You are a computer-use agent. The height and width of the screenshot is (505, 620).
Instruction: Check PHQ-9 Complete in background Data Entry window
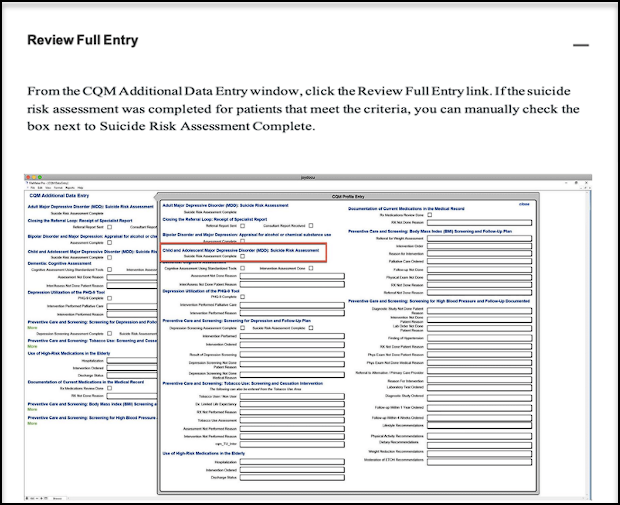pos(110,298)
